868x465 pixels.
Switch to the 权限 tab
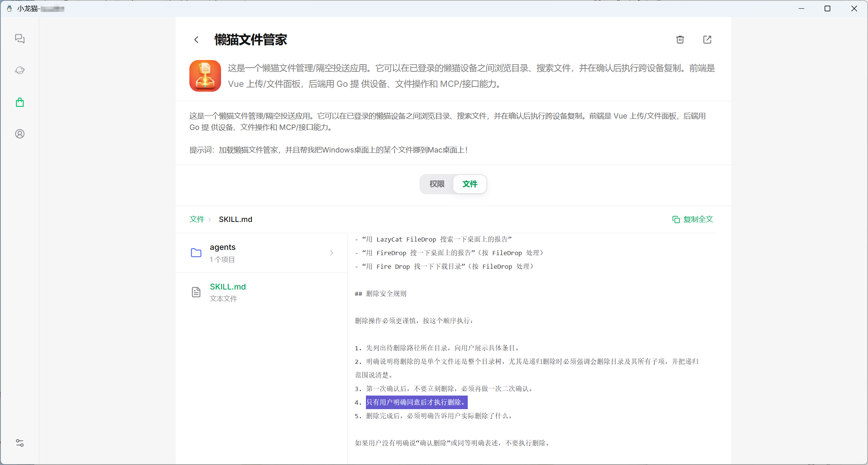pyautogui.click(x=437, y=184)
